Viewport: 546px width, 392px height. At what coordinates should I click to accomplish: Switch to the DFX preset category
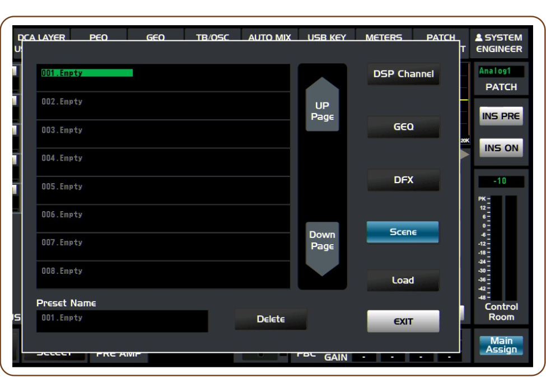(x=403, y=180)
